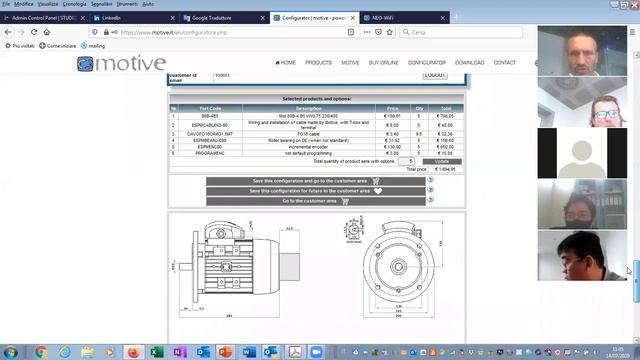Switch to NEO-WiFi tab
The width and height of the screenshot is (640, 360).
click(x=404, y=18)
